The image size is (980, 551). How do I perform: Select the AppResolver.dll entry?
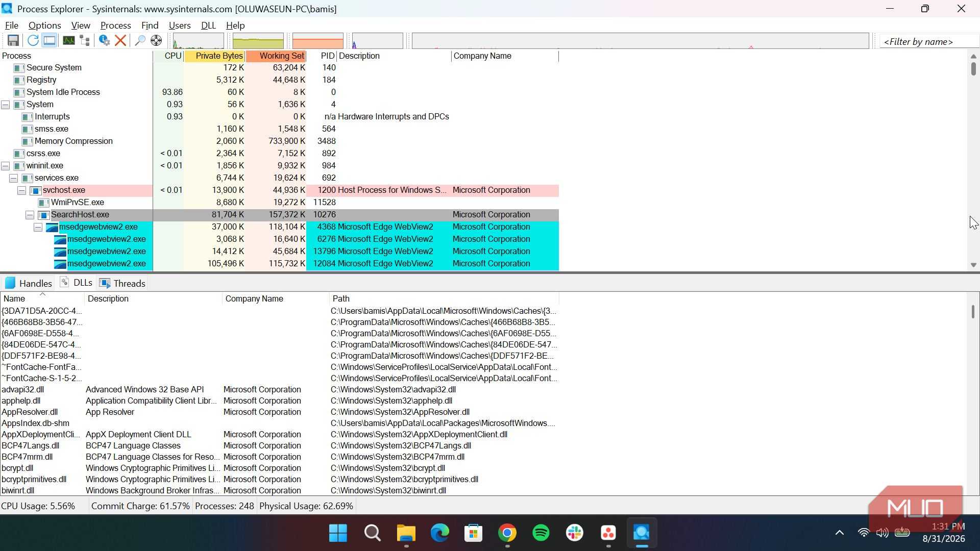[279, 412]
